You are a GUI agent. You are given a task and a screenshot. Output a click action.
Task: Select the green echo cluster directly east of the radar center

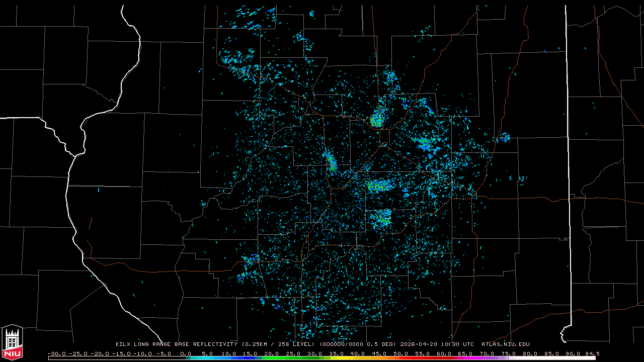(378, 187)
